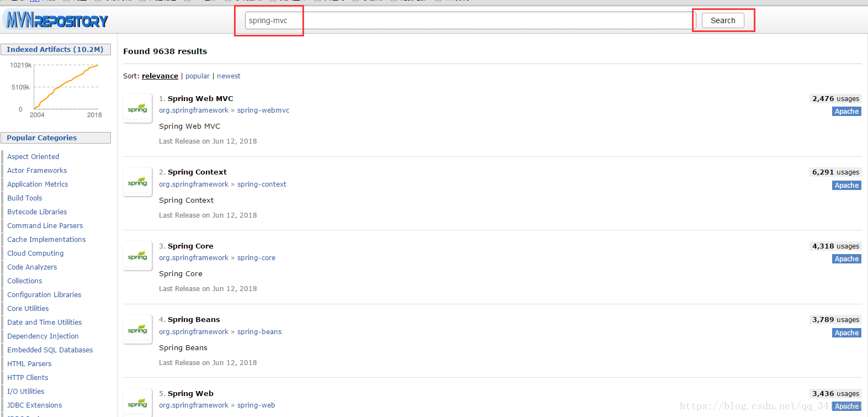868x417 pixels.
Task: Click the Spring logo beside Spring Core
Action: pos(137,256)
